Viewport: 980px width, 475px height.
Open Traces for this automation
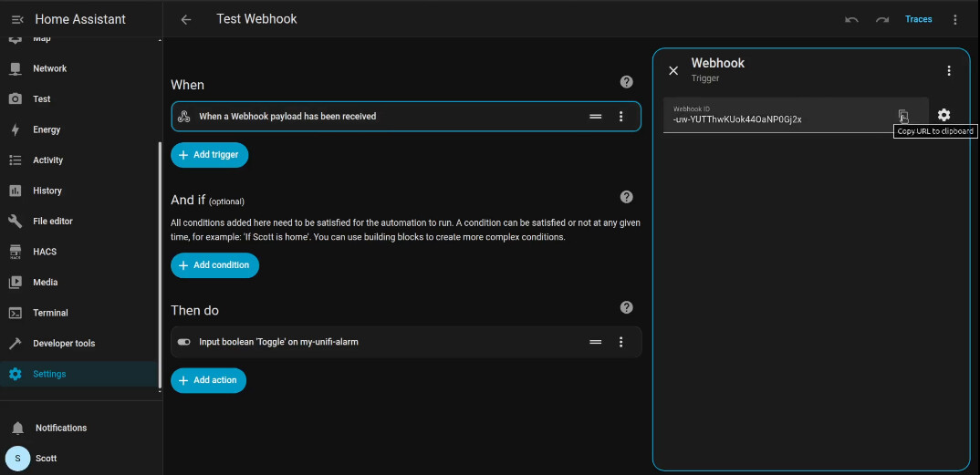pyautogui.click(x=918, y=19)
